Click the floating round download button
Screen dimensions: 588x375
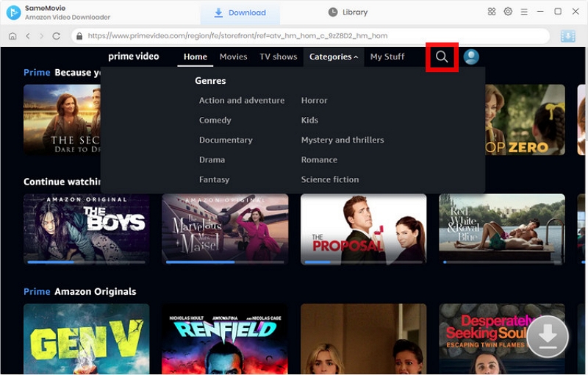click(x=548, y=336)
